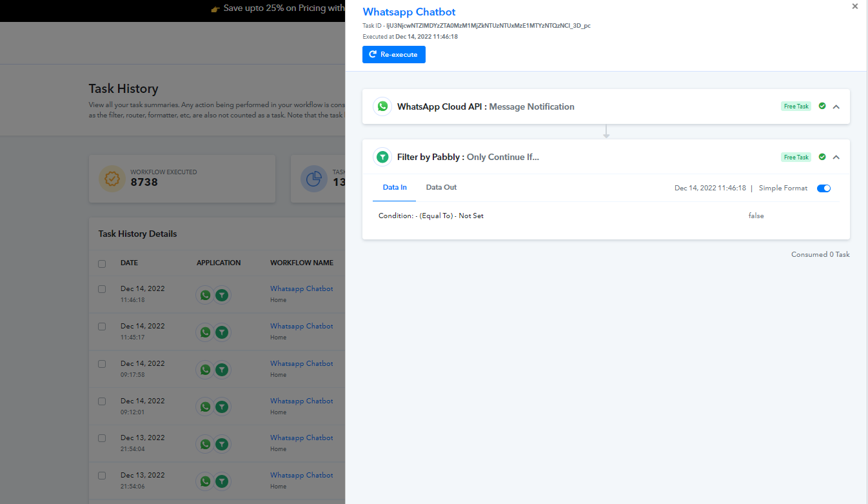Viewport: 868px width, 504px height.
Task: Click the Task ID string in panel header
Action: [x=488, y=26]
